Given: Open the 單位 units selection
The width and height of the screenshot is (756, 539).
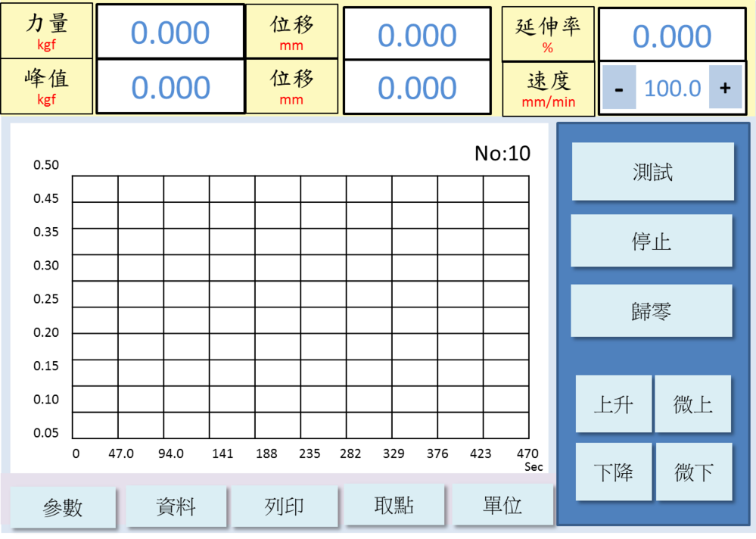Looking at the screenshot, I should pyautogui.click(x=502, y=506).
